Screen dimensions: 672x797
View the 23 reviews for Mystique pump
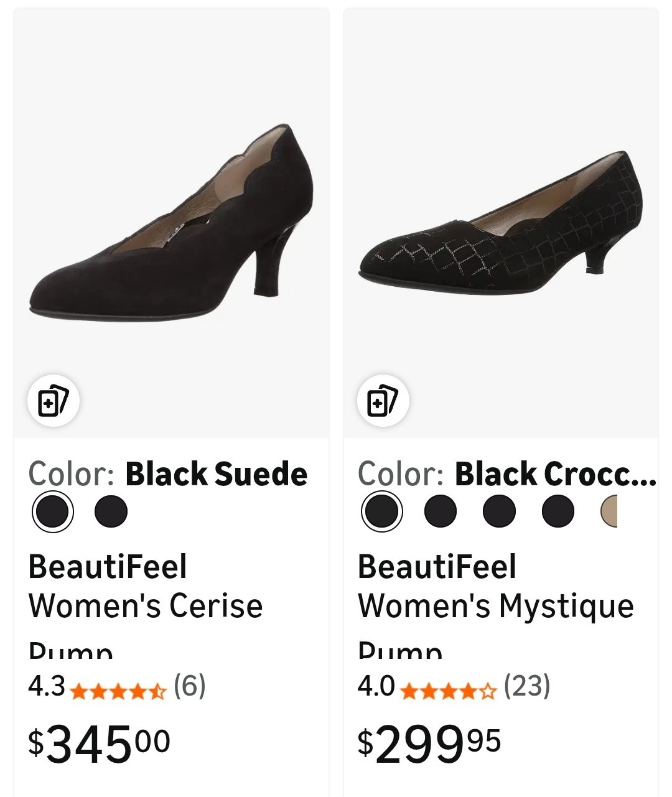pos(526,686)
